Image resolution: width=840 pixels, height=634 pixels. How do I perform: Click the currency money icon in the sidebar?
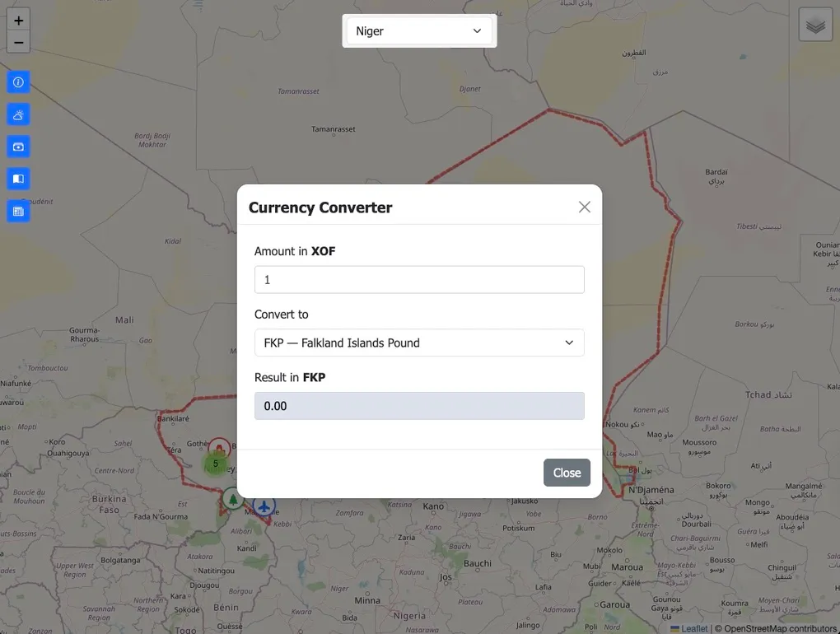18,147
